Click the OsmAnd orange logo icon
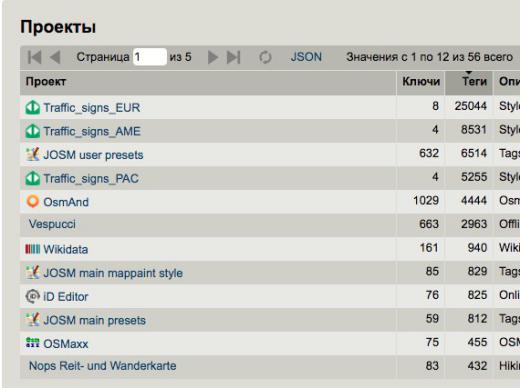Image resolution: width=520 pixels, height=388 pixels. point(33,202)
